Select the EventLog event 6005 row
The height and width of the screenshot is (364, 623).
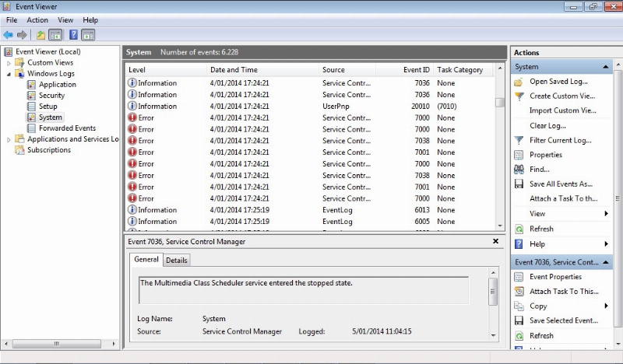click(310, 222)
